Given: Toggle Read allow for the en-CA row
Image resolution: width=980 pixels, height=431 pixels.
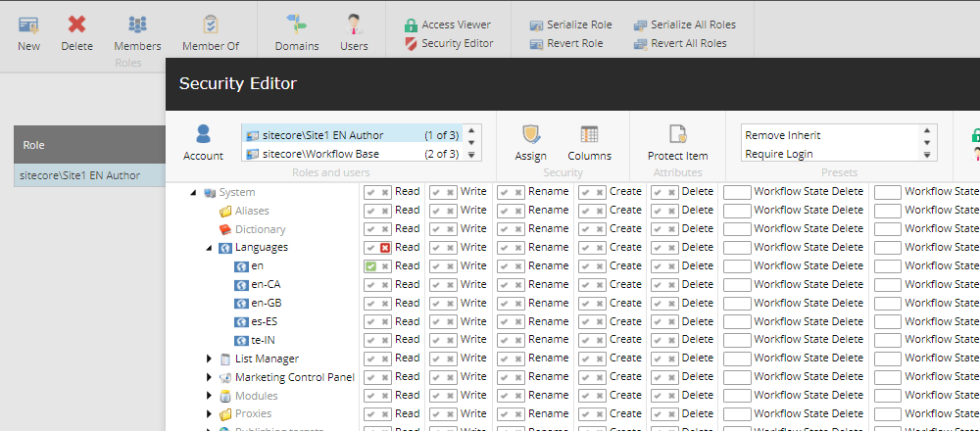Looking at the screenshot, I should [x=370, y=284].
